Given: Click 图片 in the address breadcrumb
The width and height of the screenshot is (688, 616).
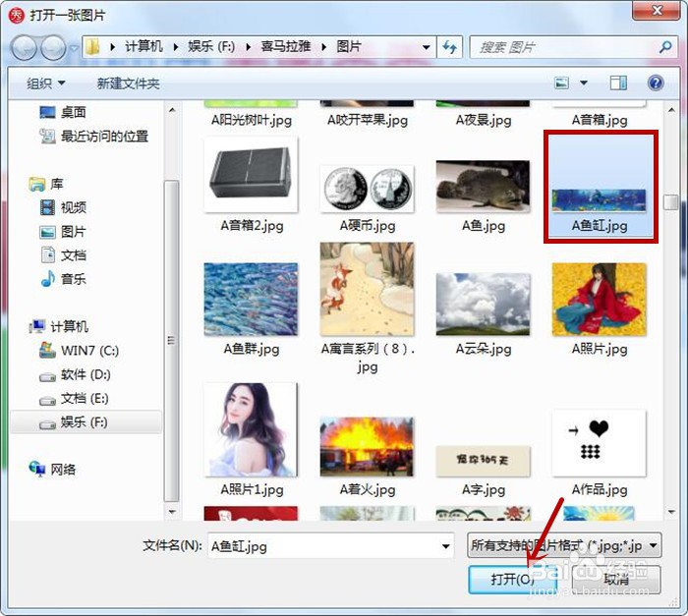Looking at the screenshot, I should (349, 46).
